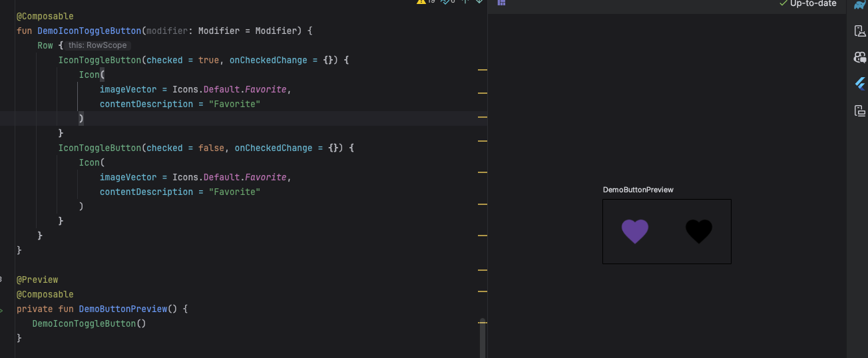Screen dimensions: 868x358
Task: Click the 'this: RowScope' inlay hint
Action: (x=97, y=45)
